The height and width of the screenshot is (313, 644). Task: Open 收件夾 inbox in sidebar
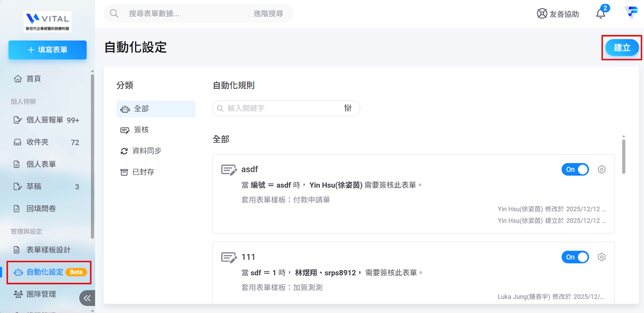click(x=37, y=142)
